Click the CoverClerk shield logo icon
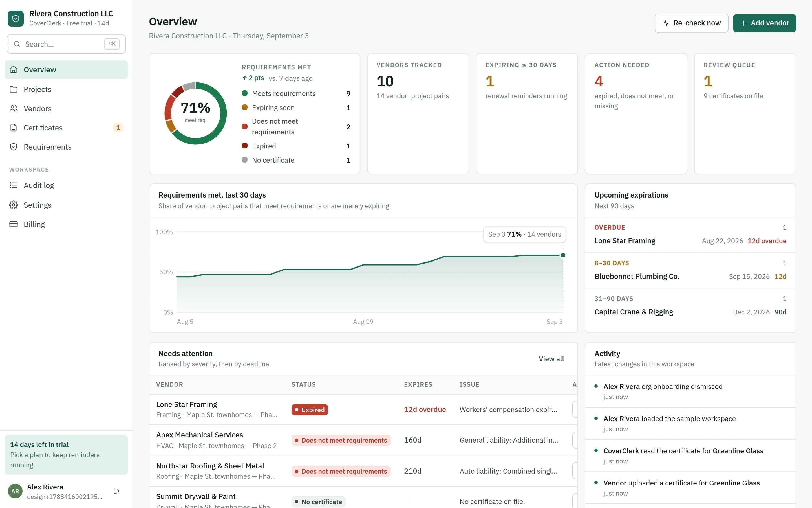Image resolution: width=812 pixels, height=508 pixels. [16, 18]
